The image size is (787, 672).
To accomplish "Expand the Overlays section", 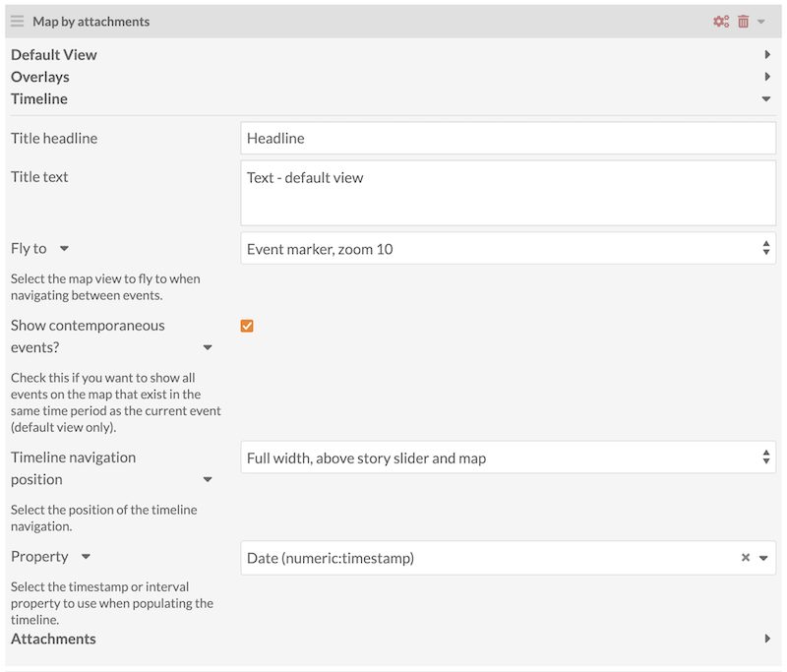I will click(x=767, y=77).
